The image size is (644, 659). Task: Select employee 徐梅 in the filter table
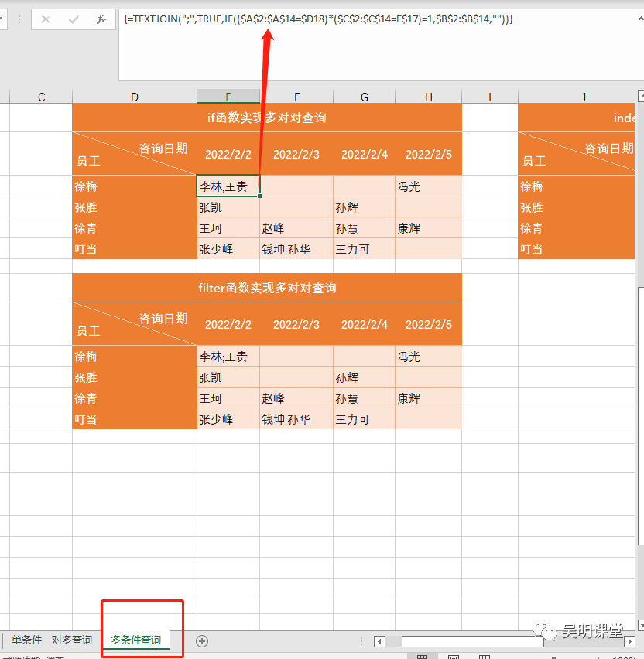pos(135,357)
